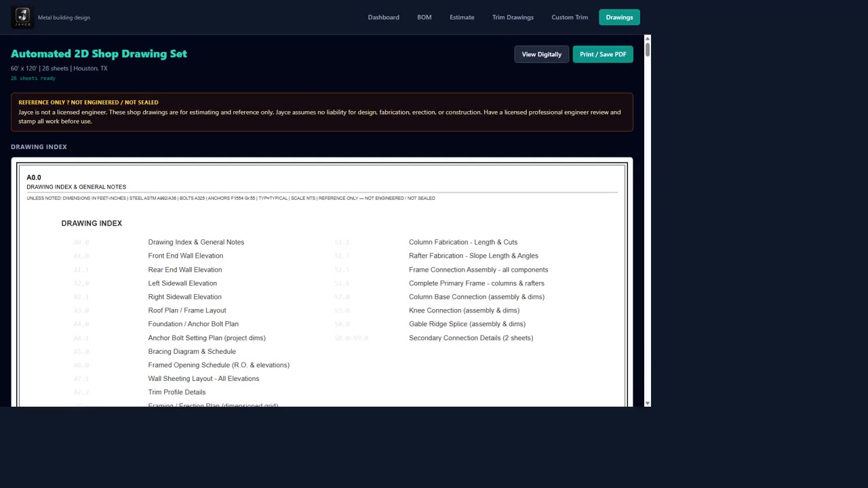
Task: Select the Drawings tab
Action: 619,17
